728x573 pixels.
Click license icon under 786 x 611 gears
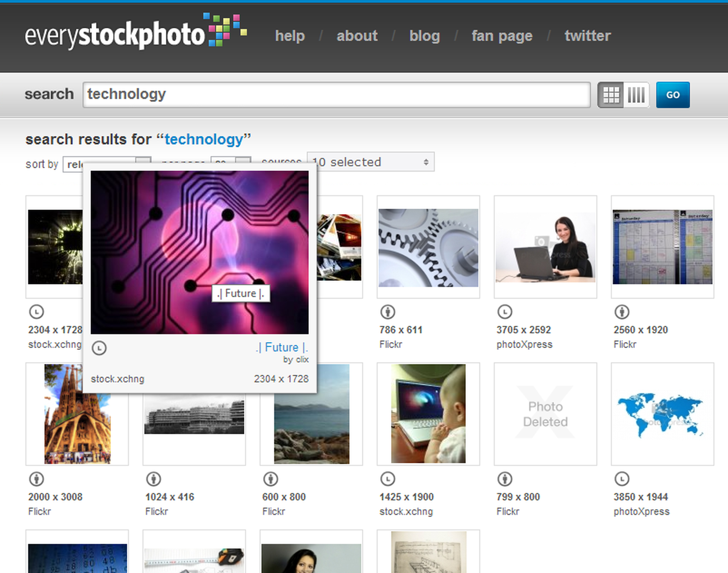point(388,312)
